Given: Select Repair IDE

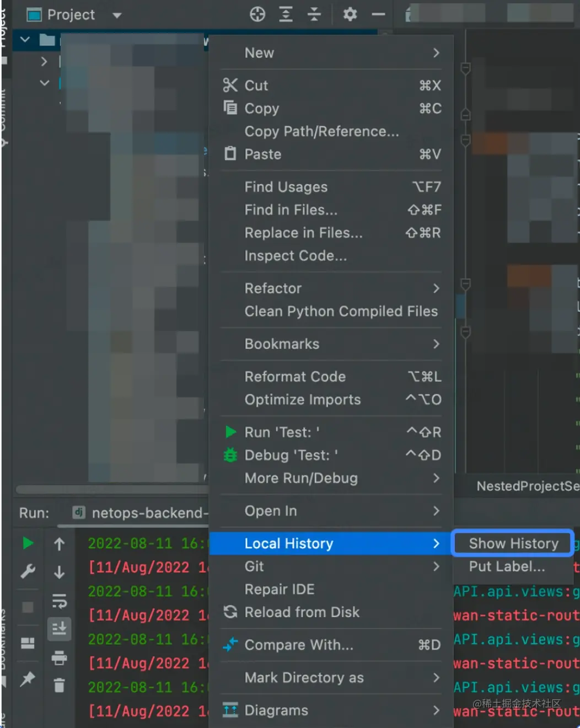Looking at the screenshot, I should tap(331, 590).
